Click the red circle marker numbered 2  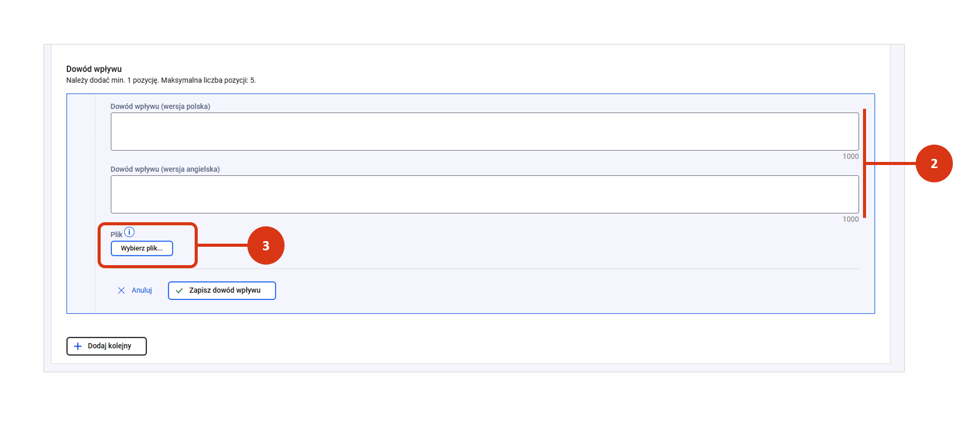click(934, 163)
